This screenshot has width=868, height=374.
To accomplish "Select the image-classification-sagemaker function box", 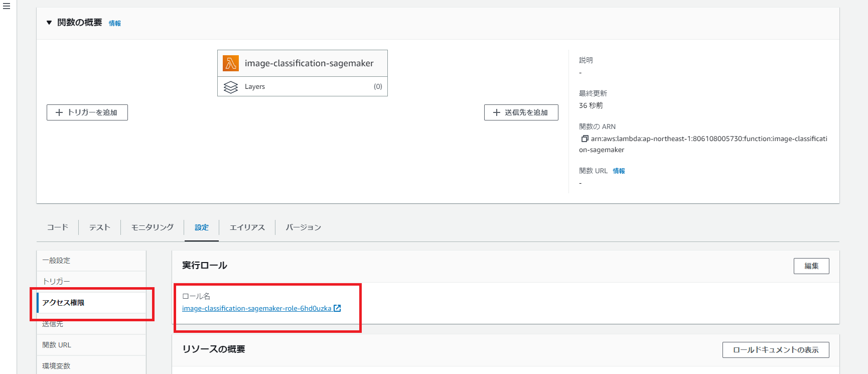I will pyautogui.click(x=303, y=63).
